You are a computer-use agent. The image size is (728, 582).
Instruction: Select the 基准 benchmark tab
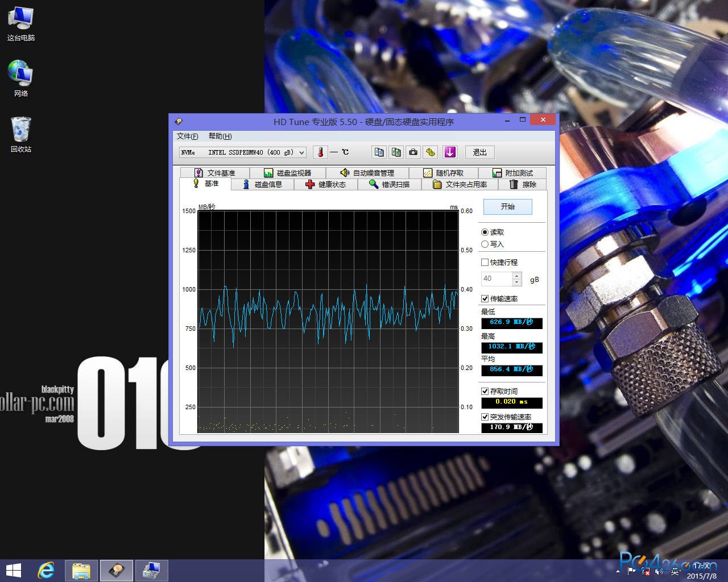pyautogui.click(x=205, y=184)
